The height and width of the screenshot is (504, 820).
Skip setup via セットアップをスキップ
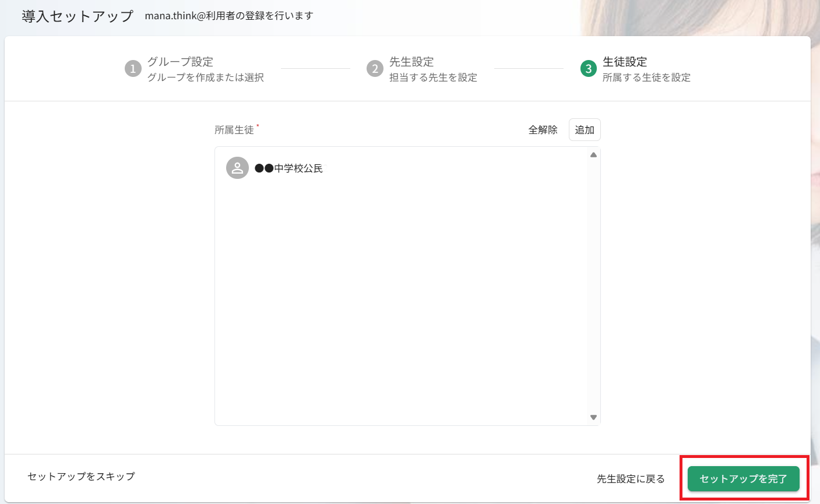point(81,477)
